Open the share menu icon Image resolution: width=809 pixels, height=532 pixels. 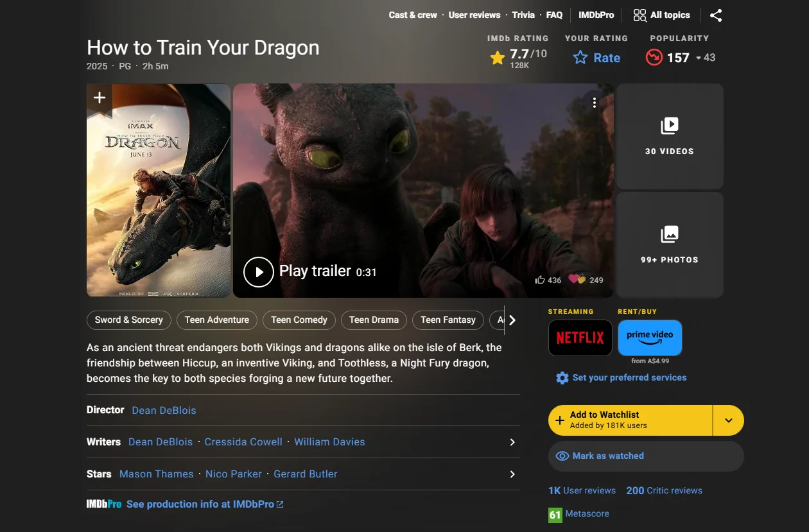pos(716,15)
